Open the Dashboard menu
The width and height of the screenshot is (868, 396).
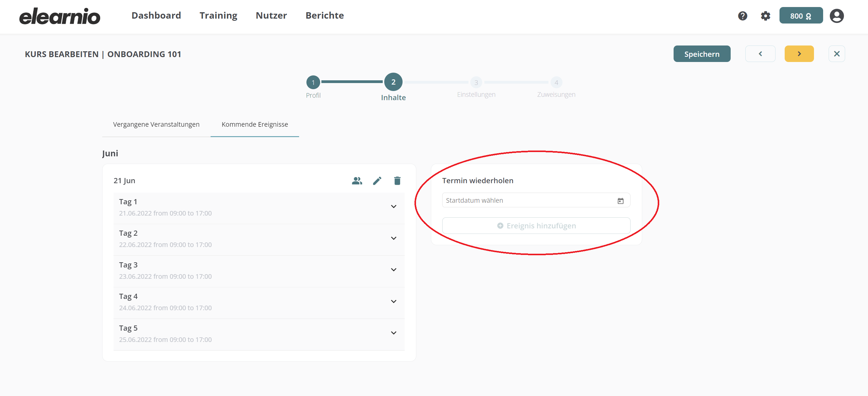click(156, 16)
